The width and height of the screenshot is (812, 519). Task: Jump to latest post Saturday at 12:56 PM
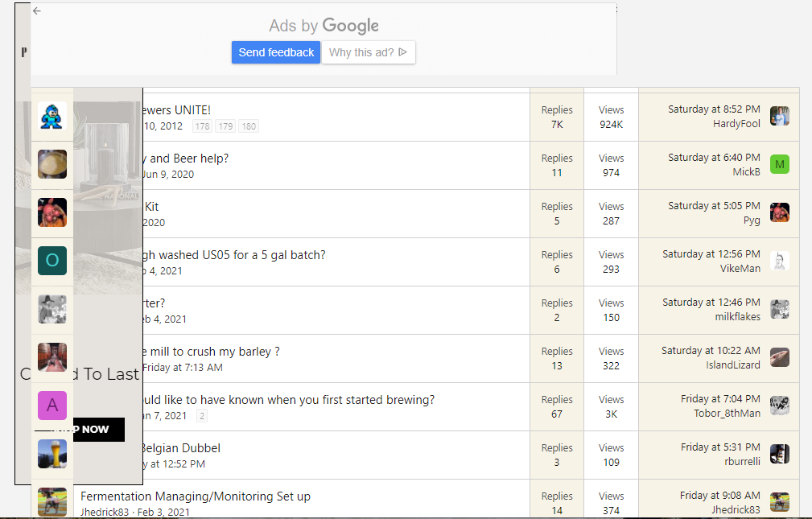coord(711,253)
